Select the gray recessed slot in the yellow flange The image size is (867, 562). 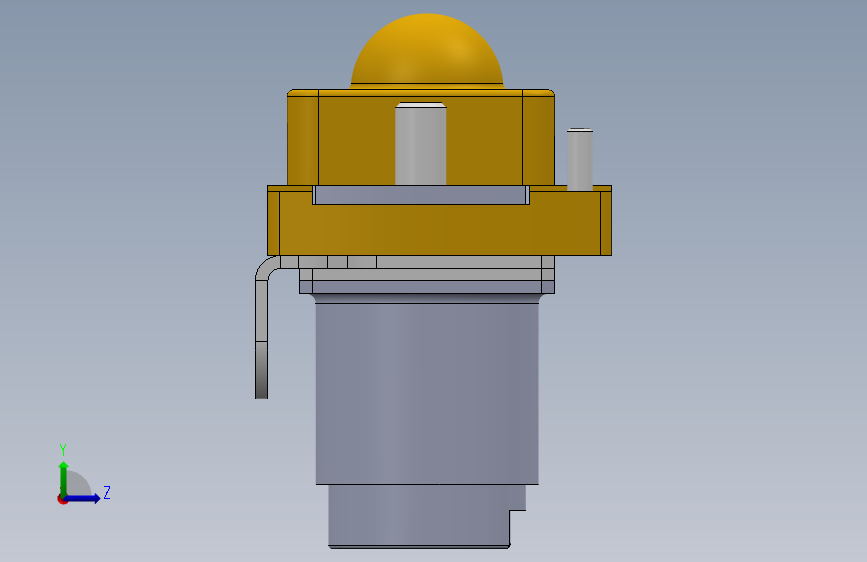tap(421, 195)
